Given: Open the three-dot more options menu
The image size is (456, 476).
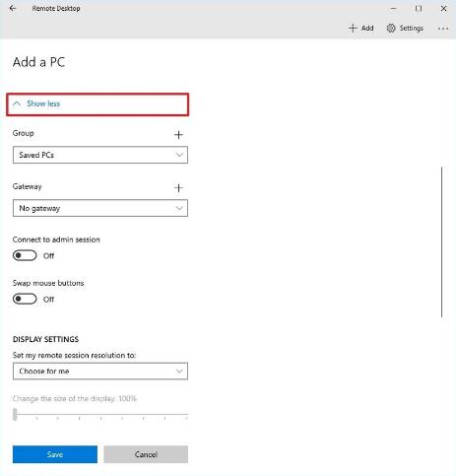Looking at the screenshot, I should (443, 29).
